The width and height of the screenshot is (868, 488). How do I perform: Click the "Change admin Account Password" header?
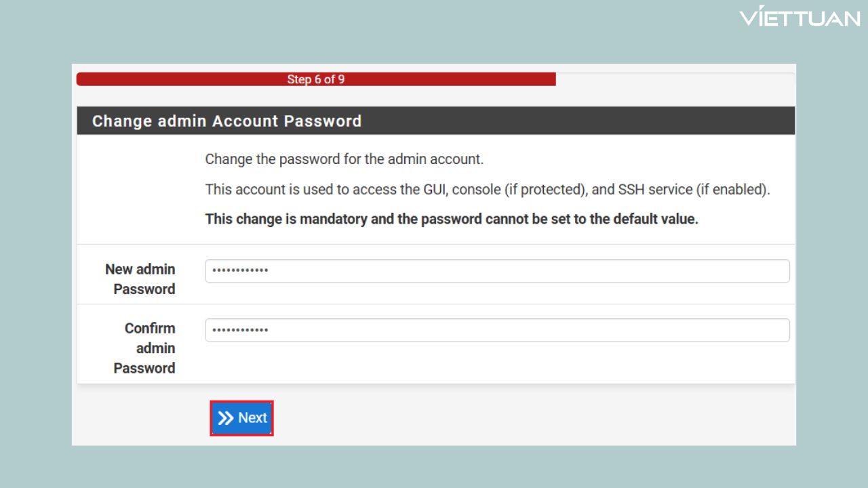(226, 121)
